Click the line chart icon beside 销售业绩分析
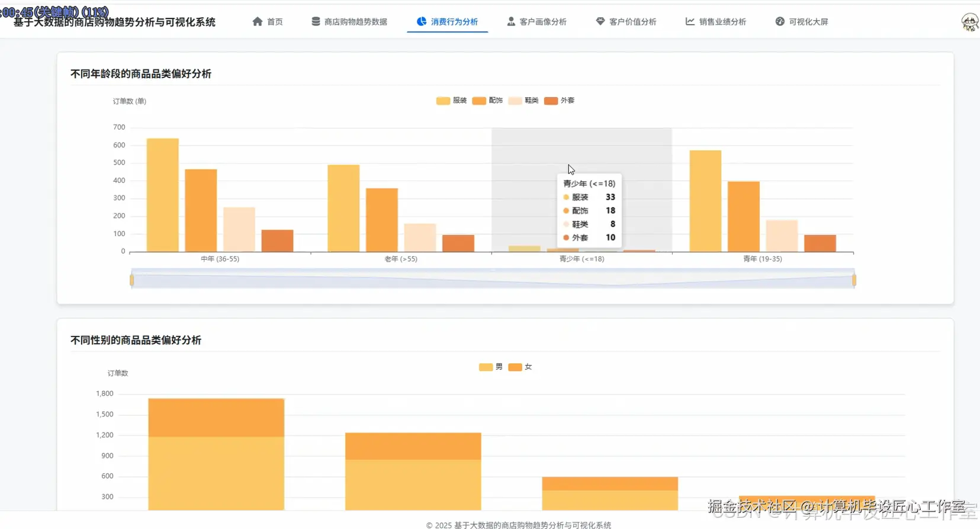980x529 pixels. tap(690, 21)
